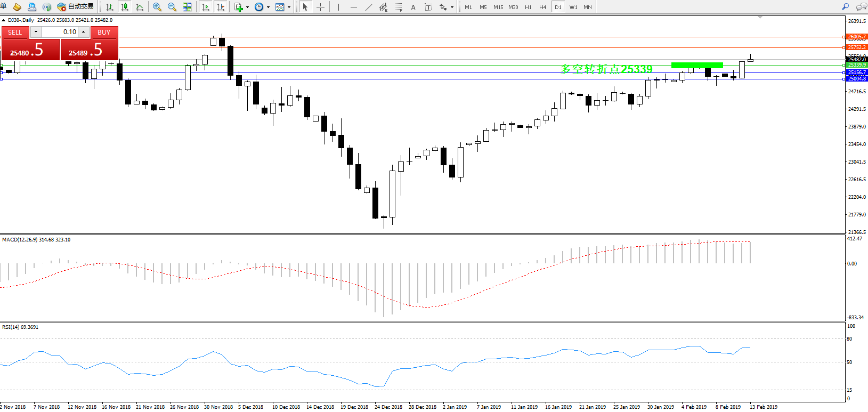Open the chart templates dropdown arrow
The image size is (868, 412).
click(289, 7)
